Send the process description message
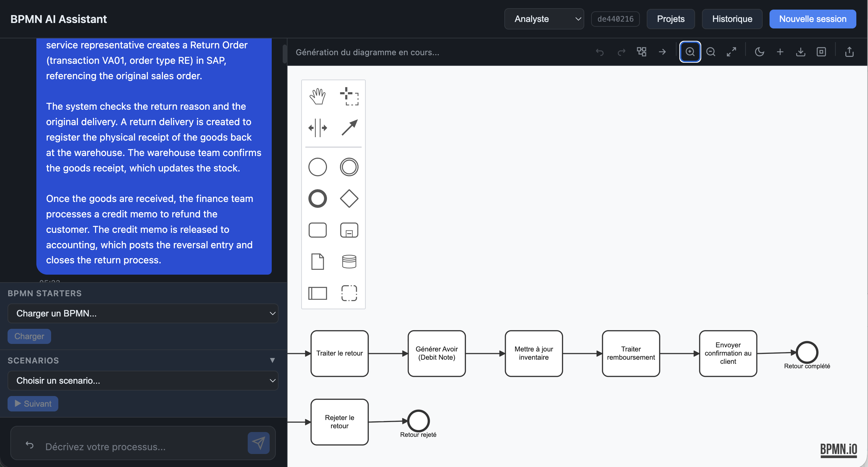This screenshot has width=868, height=467. [x=258, y=443]
